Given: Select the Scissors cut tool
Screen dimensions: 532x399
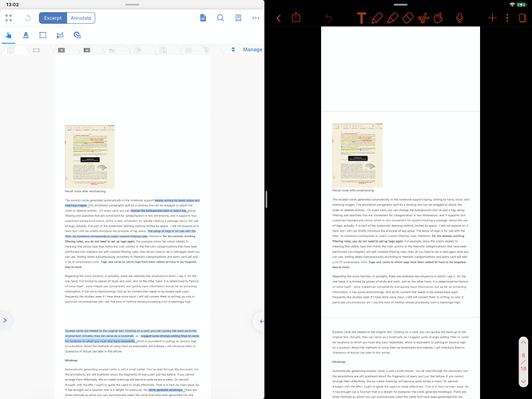Looking at the screenshot, I should 423,18.
